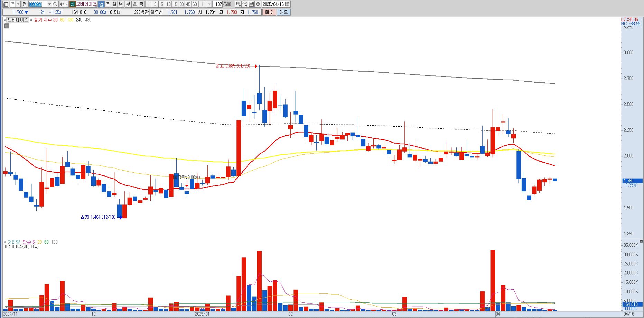This screenshot has height=318, width=644.
Task: Click the 최고 2,865 high-price annotation
Action: (x=233, y=66)
